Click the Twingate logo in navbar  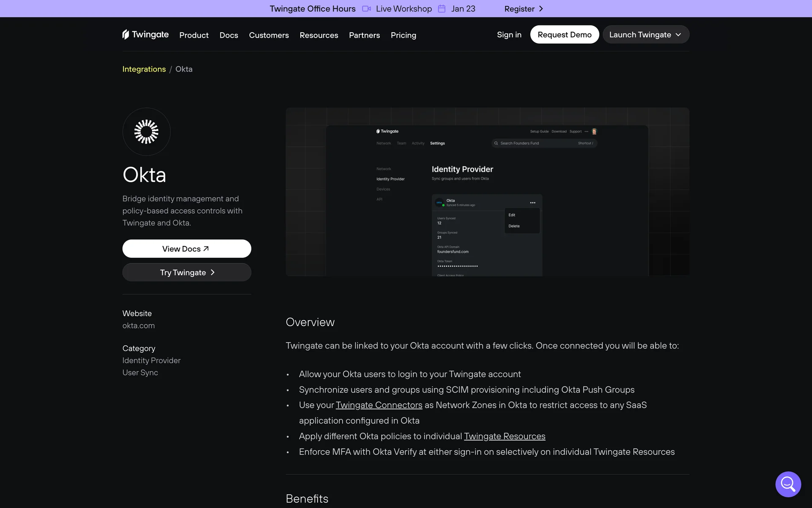click(145, 35)
